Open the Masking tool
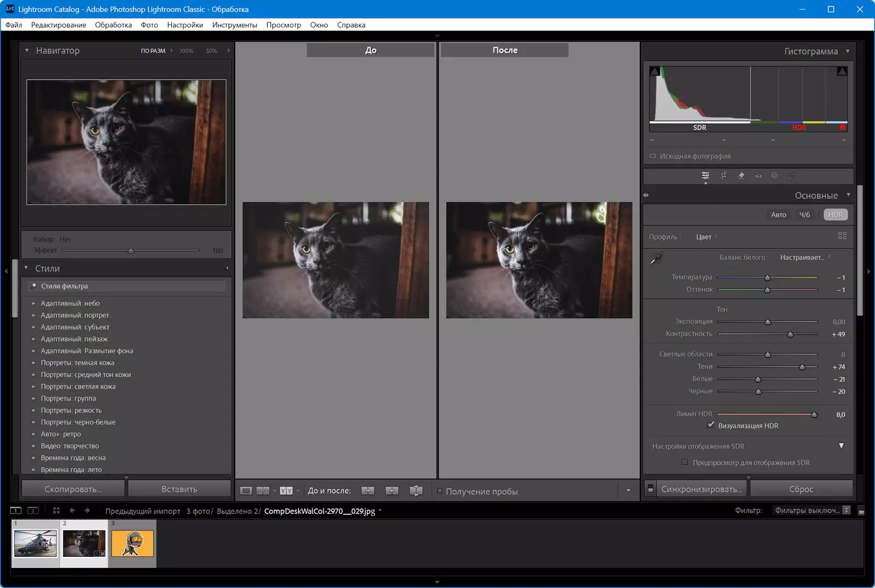 [775, 175]
